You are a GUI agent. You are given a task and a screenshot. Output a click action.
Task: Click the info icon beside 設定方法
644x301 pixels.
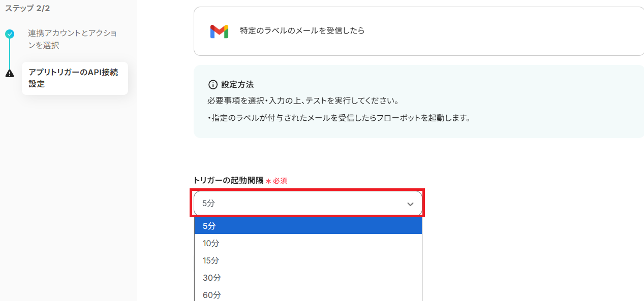213,84
